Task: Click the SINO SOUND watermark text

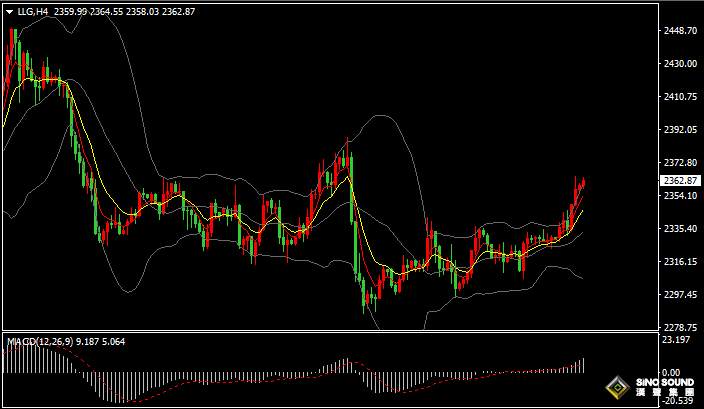Action: pyautogui.click(x=665, y=384)
